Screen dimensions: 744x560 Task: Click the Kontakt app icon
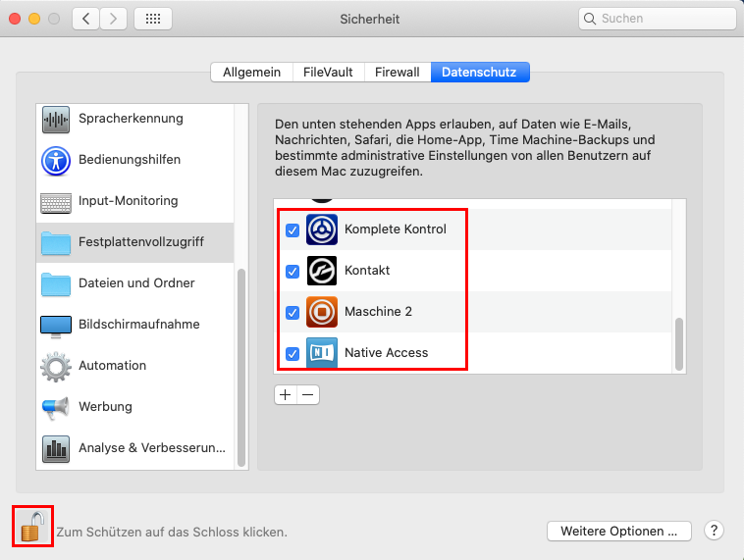pyautogui.click(x=322, y=271)
